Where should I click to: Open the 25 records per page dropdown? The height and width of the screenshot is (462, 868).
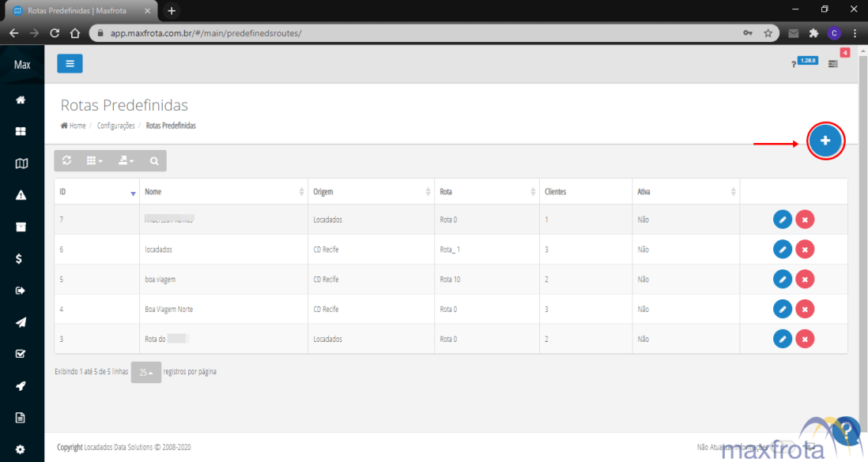tap(145, 372)
